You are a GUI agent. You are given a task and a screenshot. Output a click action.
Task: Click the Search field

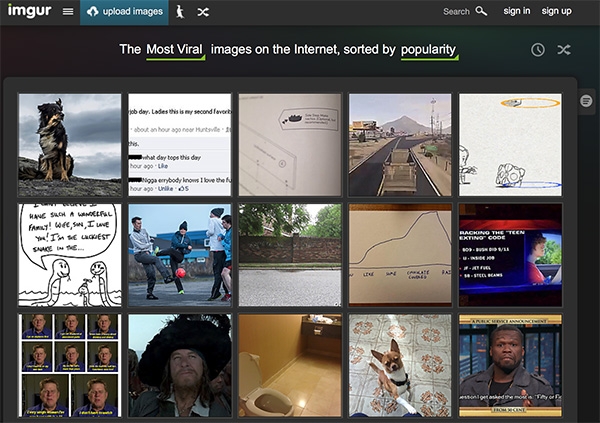[456, 11]
